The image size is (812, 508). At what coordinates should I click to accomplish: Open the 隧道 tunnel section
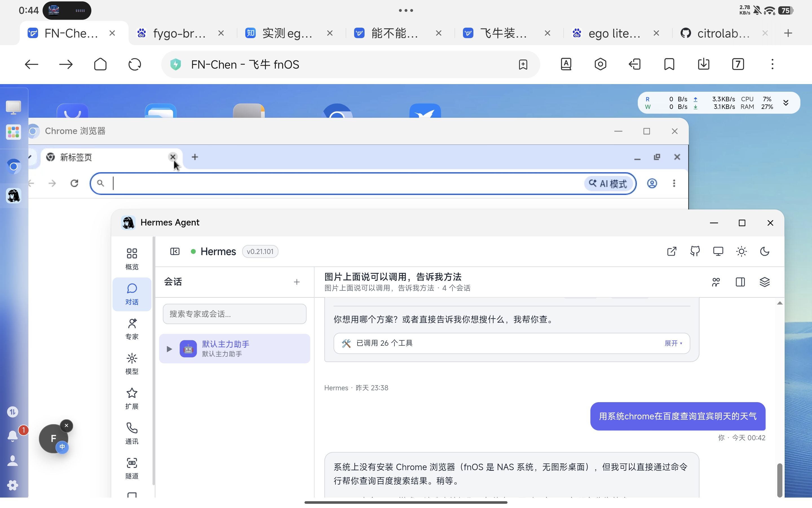(132, 469)
